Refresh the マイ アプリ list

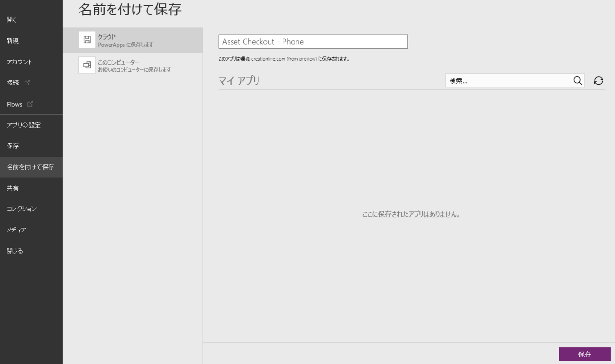pyautogui.click(x=598, y=81)
